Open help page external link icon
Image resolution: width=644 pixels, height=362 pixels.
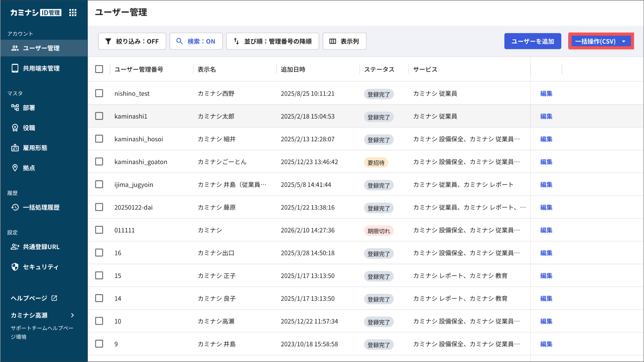coord(54,298)
